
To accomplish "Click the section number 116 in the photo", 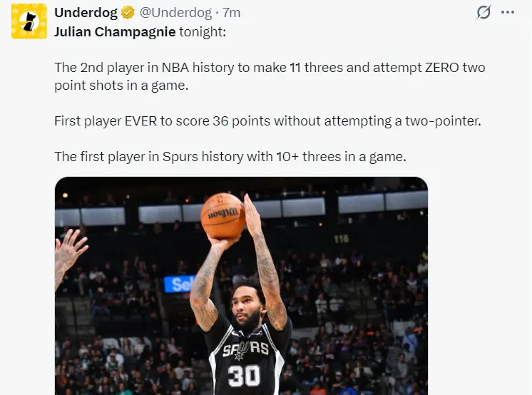I will point(341,239).
